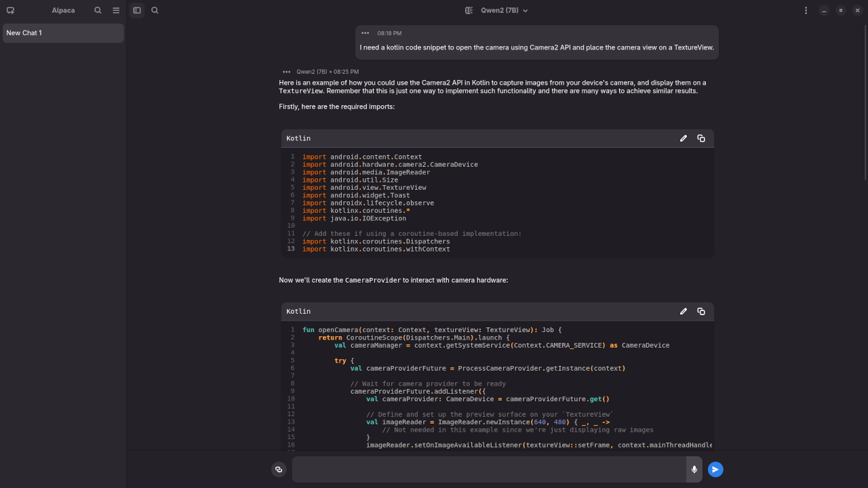This screenshot has width=868, height=488.
Task: Click the Alpaca title in the sidebar
Action: coord(64,10)
